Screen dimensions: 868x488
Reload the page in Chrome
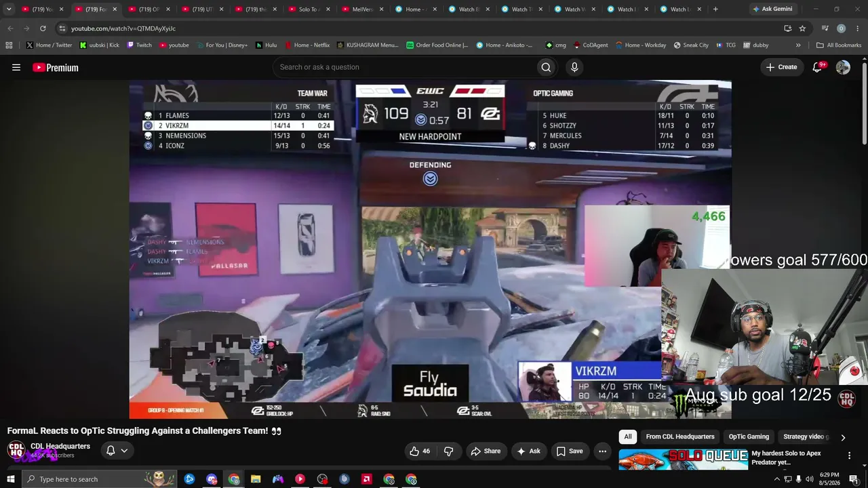43,28
